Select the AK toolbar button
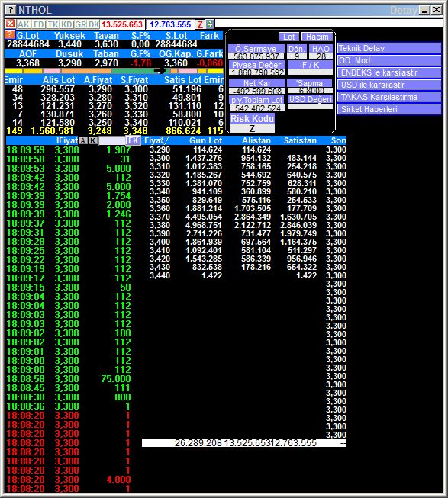The image size is (448, 498). [24, 24]
